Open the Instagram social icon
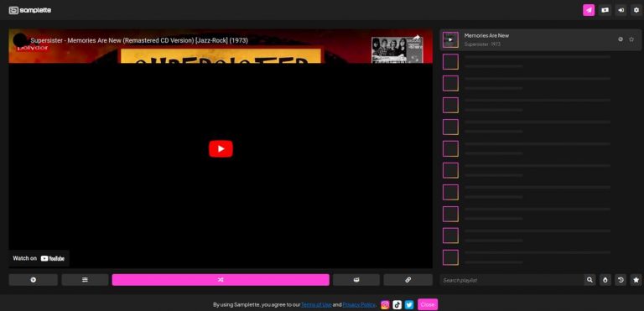This screenshot has height=311, width=644. [385, 304]
